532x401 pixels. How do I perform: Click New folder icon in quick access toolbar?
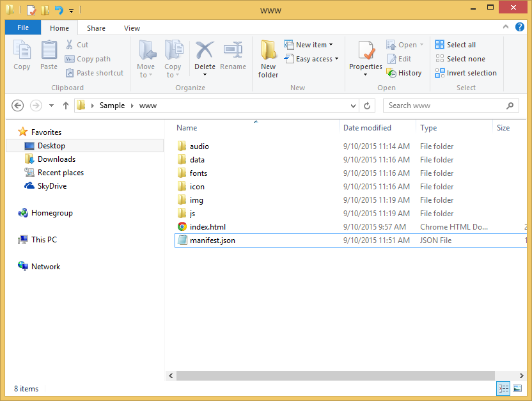pyautogui.click(x=45, y=10)
